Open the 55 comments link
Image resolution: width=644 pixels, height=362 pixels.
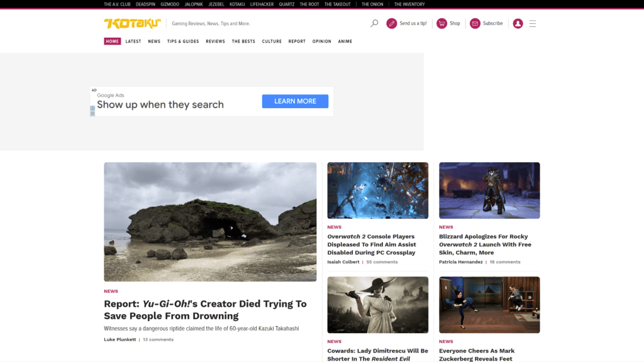point(382,262)
